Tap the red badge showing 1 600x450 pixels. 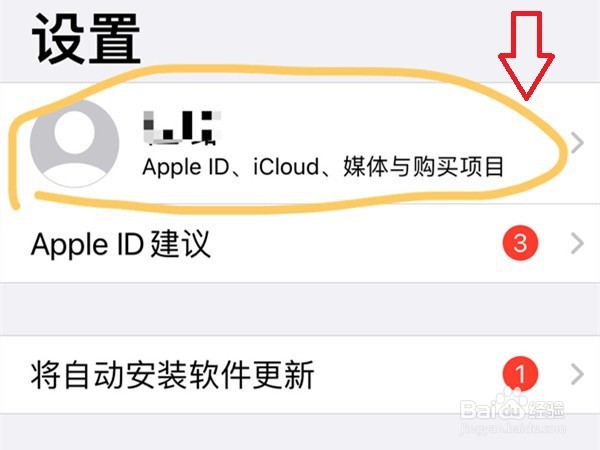[520, 373]
